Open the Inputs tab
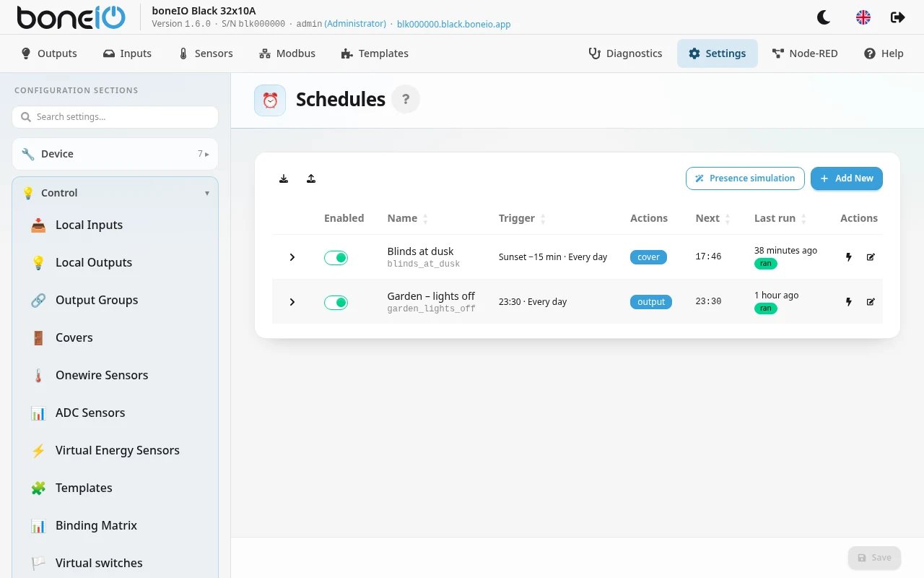The width and height of the screenshot is (924, 578). (127, 53)
